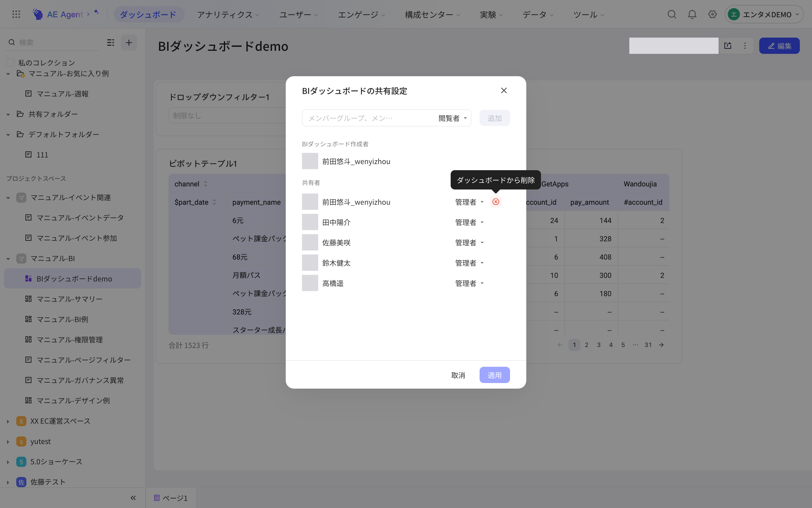Open the アナリティクス menu
812x508 pixels.
click(228, 15)
